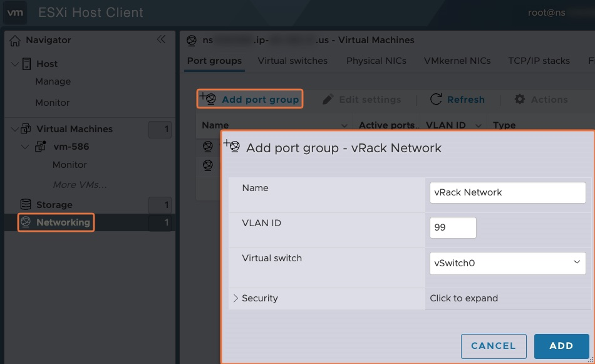
Task: Click the Refresh circular arrow icon
Action: (436, 99)
